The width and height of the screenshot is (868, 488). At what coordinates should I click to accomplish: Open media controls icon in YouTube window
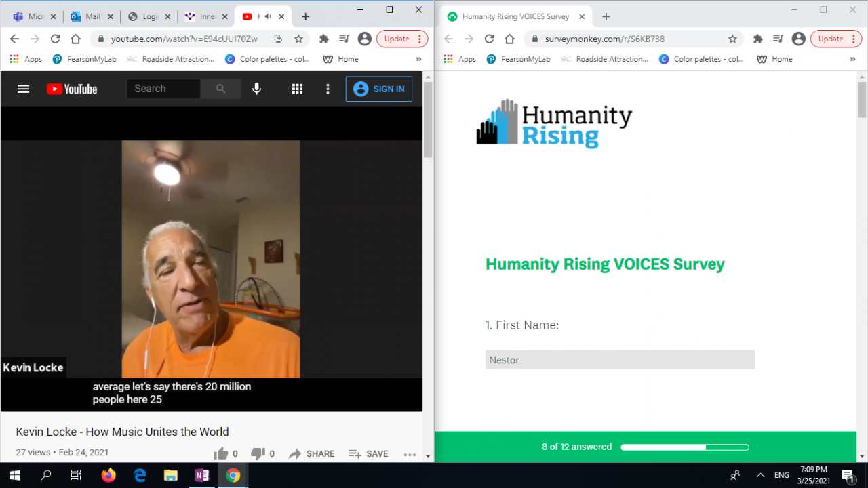click(x=344, y=39)
